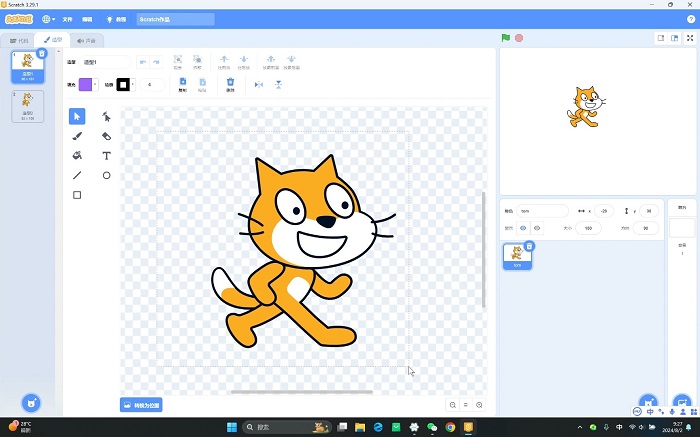The width and height of the screenshot is (700, 437).
Task: Start project with green flag
Action: click(505, 38)
